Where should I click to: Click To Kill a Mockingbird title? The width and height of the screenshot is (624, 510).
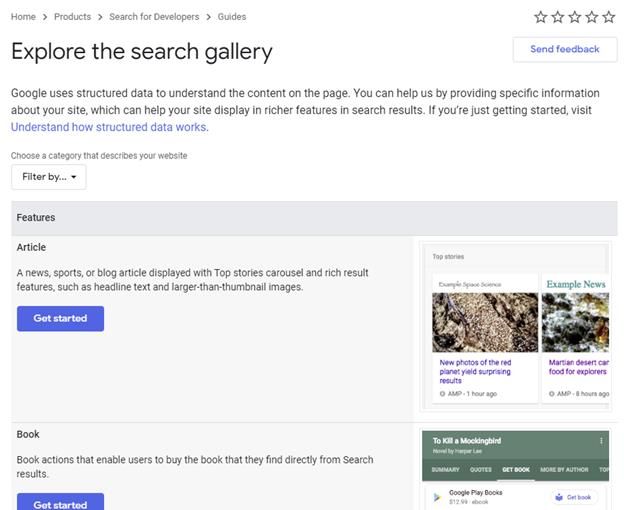coord(467,441)
